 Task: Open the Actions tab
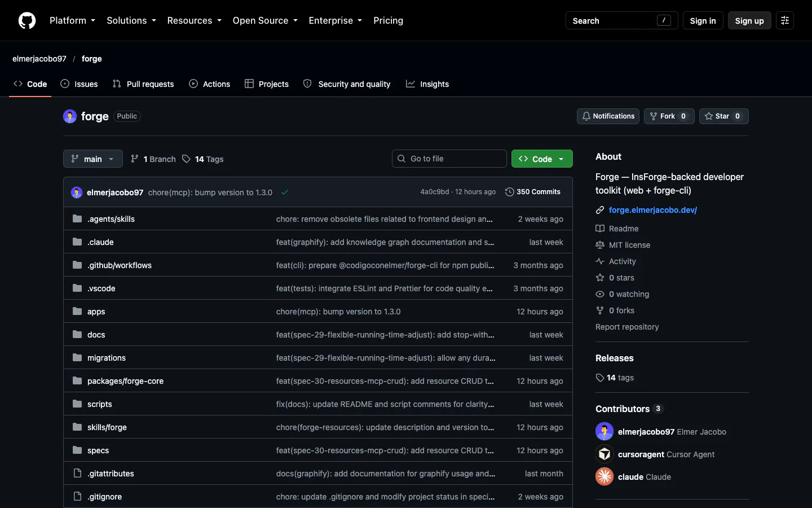[210, 84]
